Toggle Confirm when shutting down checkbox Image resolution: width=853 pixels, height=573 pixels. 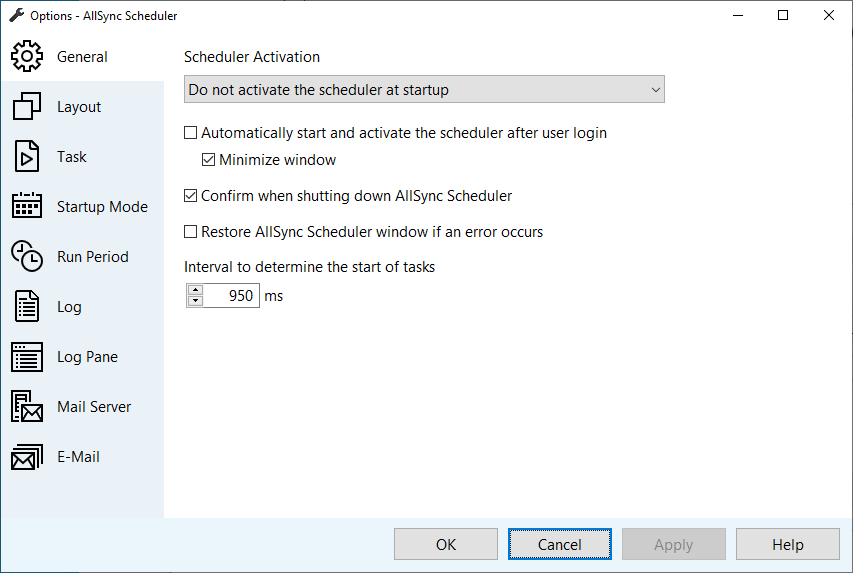[x=191, y=197]
